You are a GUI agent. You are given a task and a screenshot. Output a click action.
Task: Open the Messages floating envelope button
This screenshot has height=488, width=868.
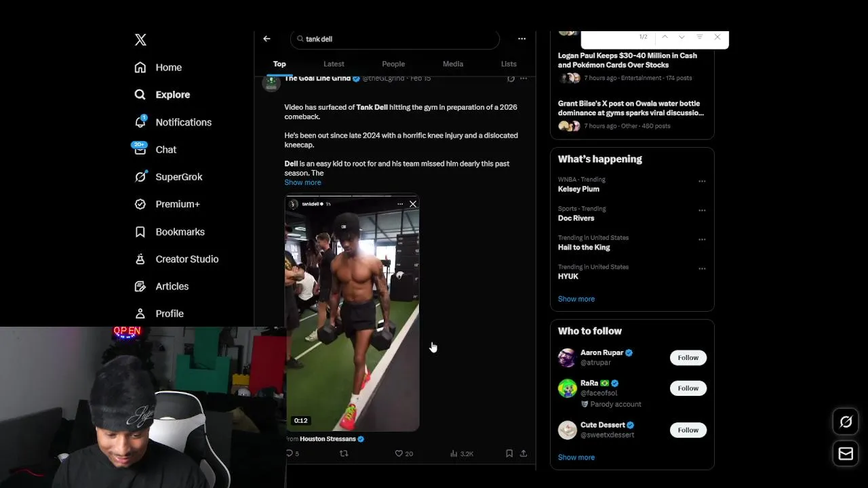(x=846, y=454)
